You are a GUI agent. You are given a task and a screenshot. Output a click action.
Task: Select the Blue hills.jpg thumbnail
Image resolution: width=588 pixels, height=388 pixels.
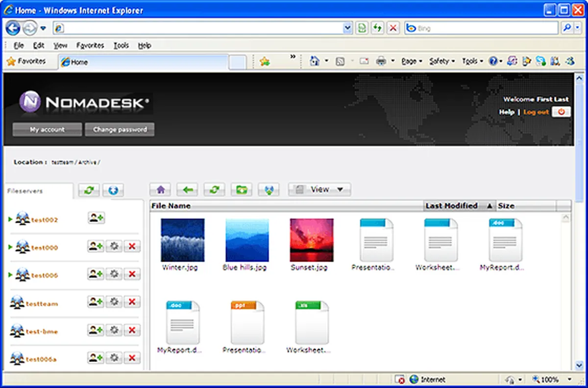tap(247, 240)
